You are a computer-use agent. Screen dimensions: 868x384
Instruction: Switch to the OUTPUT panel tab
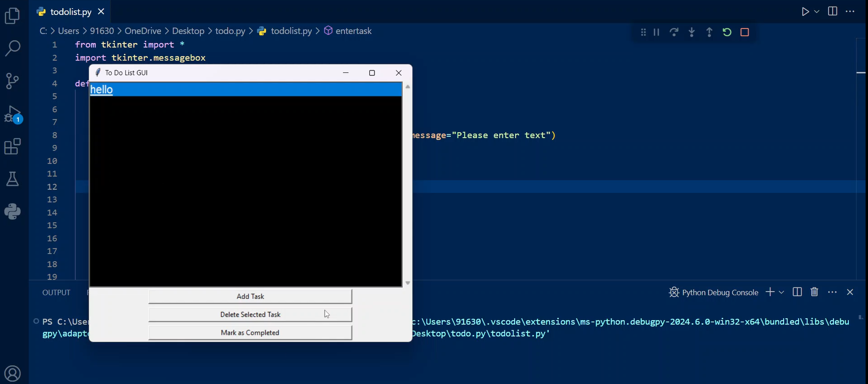point(56,292)
